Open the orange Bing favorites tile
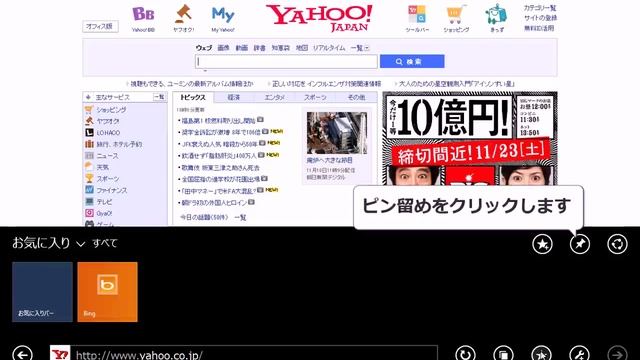 click(107, 292)
